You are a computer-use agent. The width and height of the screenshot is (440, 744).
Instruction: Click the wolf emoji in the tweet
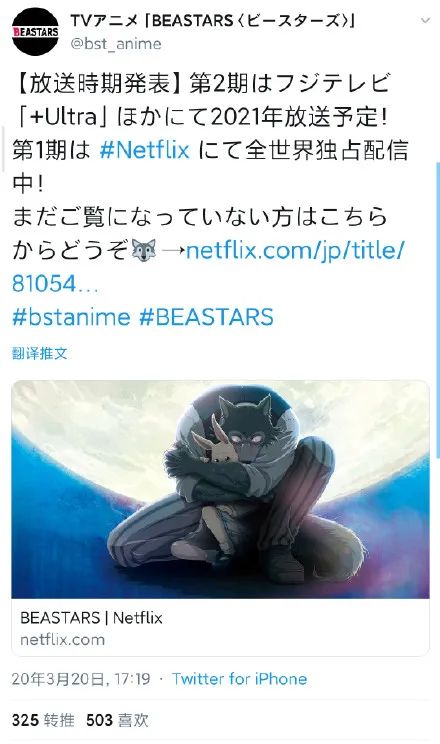point(144,250)
